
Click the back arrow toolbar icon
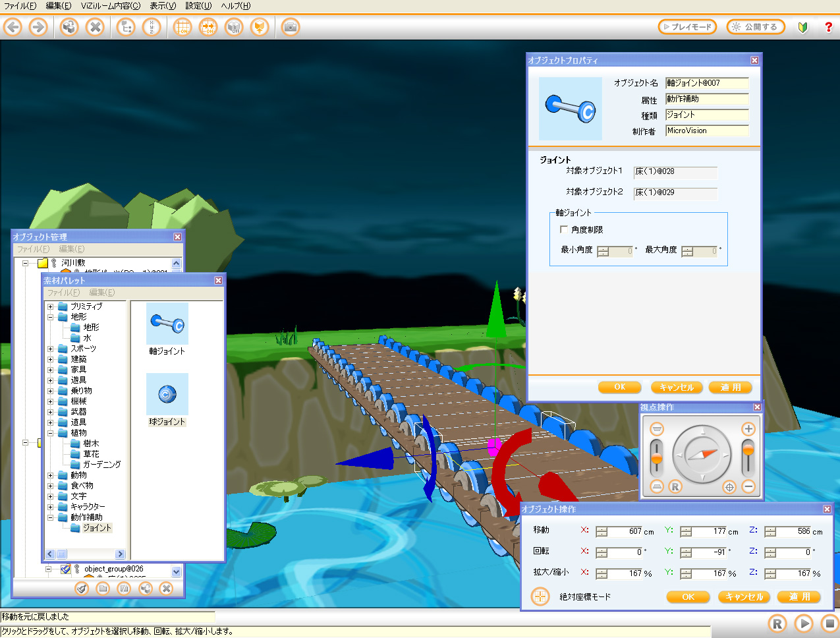13,27
